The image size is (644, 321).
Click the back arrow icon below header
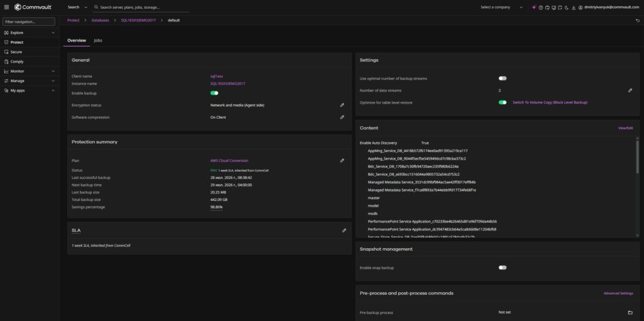tap(638, 21)
